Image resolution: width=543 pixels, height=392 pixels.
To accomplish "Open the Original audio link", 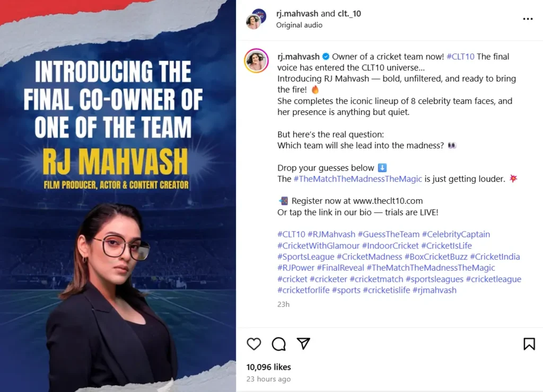I will click(299, 25).
